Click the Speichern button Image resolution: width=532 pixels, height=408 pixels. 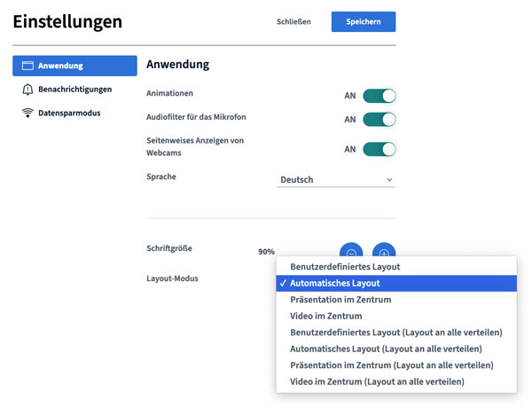[363, 22]
